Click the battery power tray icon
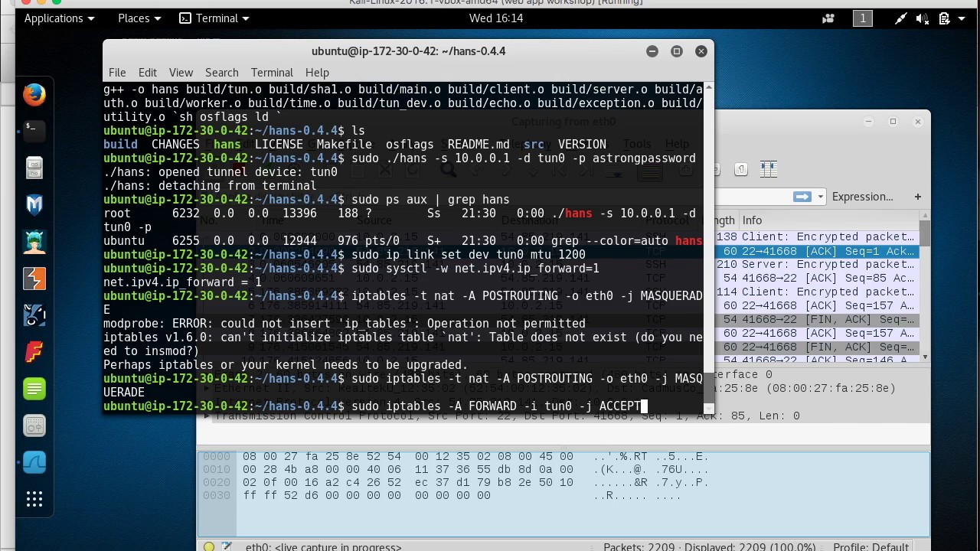 pyautogui.click(x=943, y=18)
